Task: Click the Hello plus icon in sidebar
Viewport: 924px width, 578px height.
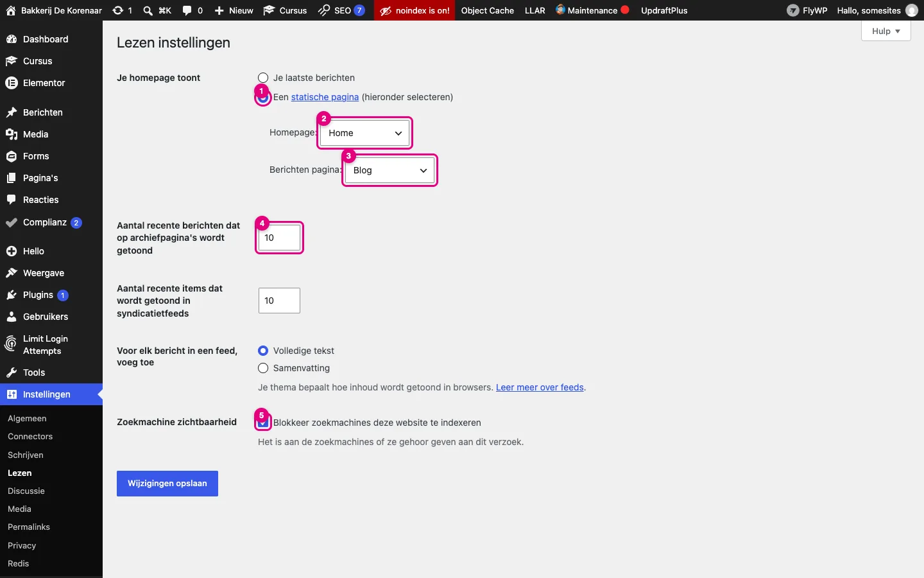Action: pyautogui.click(x=12, y=251)
